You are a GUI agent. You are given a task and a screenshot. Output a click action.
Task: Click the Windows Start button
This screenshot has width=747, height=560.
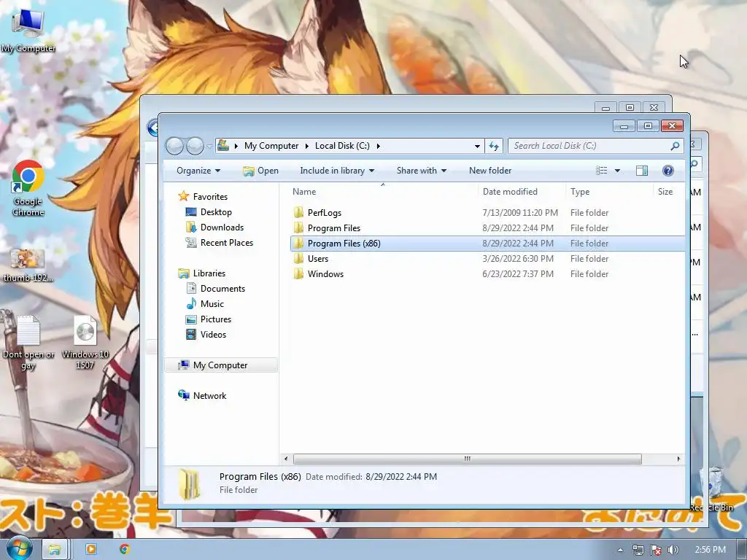20,549
